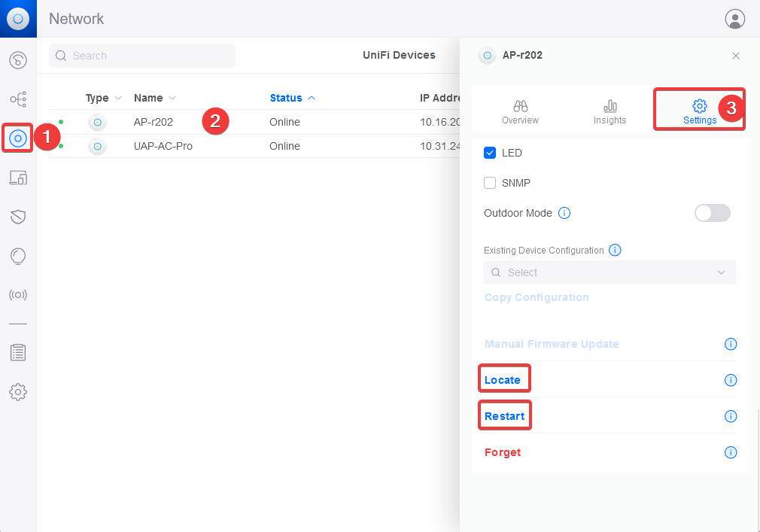This screenshot has height=532, width=760.
Task: Click the UAP-AC-Pro device type icon
Action: 97,146
